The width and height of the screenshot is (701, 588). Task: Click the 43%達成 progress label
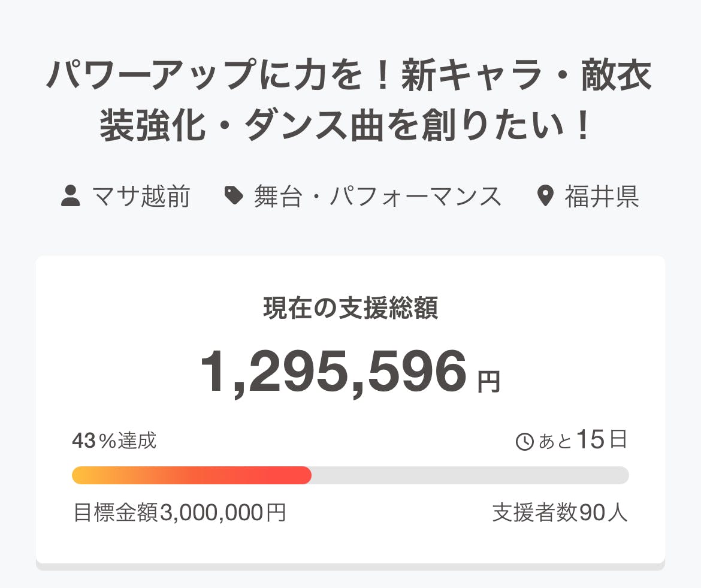click(114, 441)
